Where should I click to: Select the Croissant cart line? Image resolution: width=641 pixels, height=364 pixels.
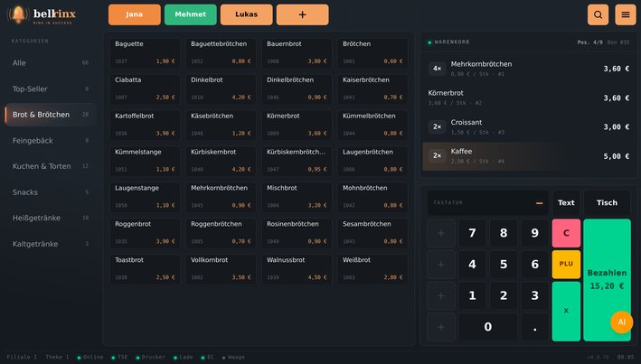529,127
